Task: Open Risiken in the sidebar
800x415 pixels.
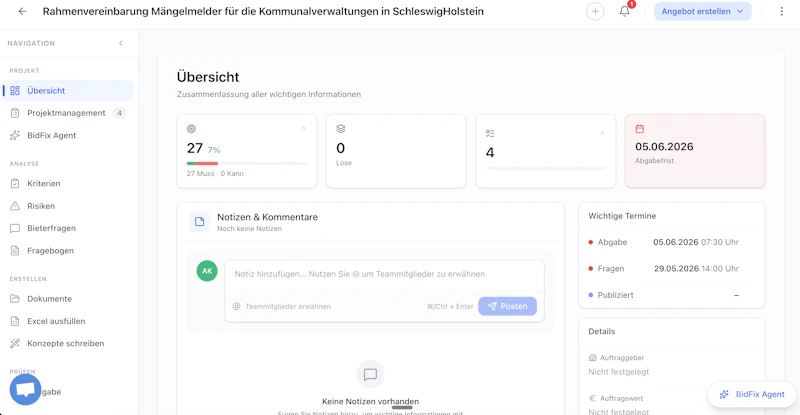Action: [68, 206]
